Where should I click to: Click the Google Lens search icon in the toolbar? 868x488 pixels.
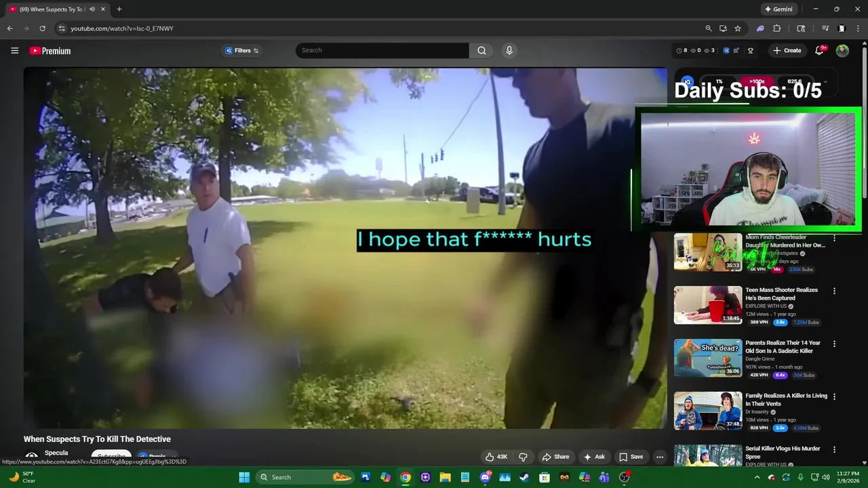click(x=801, y=28)
